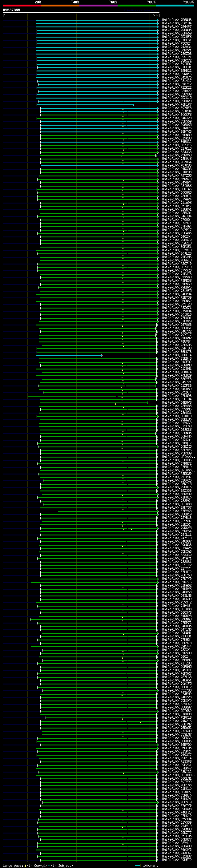Click the green ~80% identity legend segment
Screen dimensions: 197x868
[x=136, y=6]
